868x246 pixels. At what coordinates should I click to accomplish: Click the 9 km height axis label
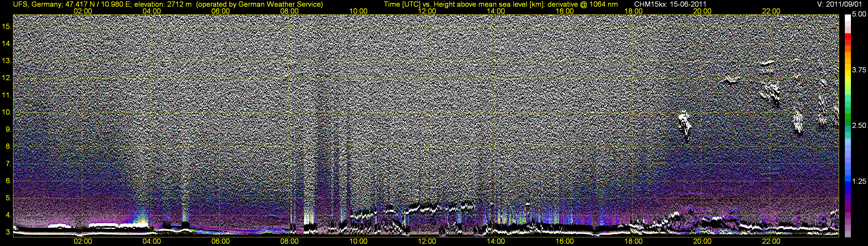coord(8,129)
